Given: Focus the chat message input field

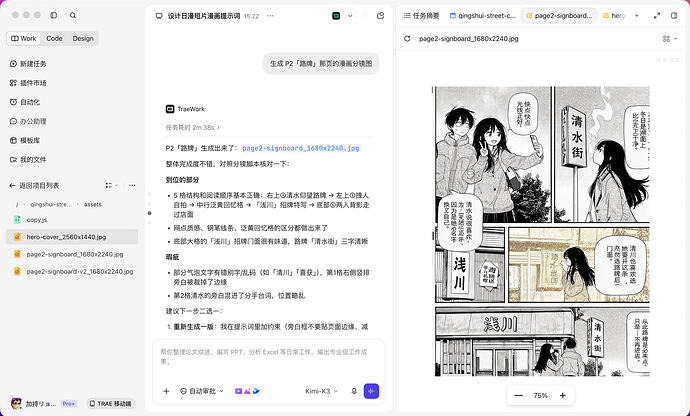Looking at the screenshot, I should [x=268, y=357].
